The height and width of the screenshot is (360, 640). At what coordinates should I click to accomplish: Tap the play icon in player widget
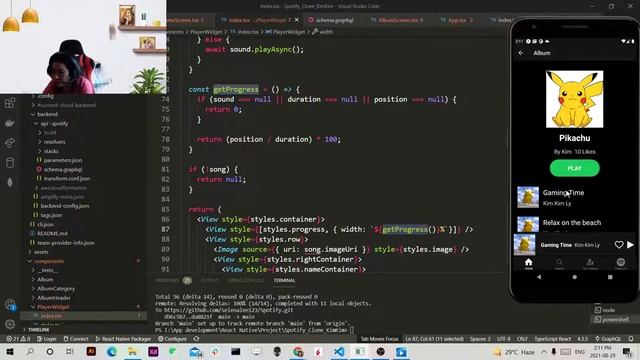tap(630, 244)
